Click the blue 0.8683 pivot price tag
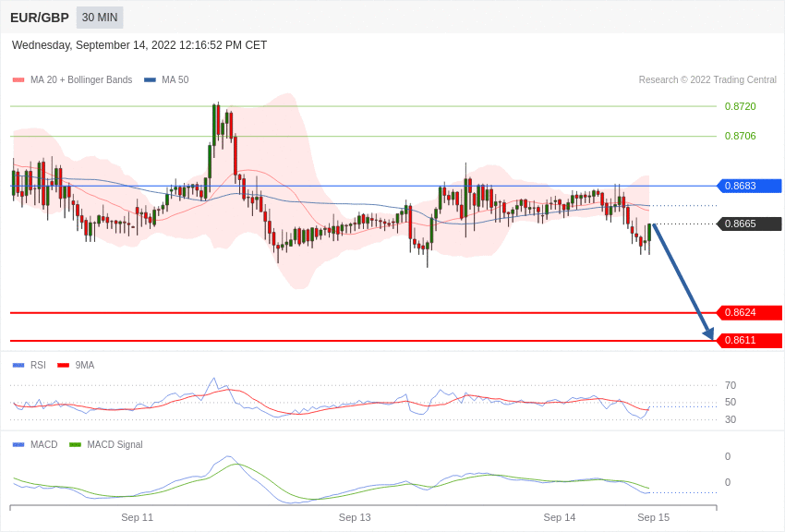The width and height of the screenshot is (785, 532). pyautogui.click(x=750, y=186)
